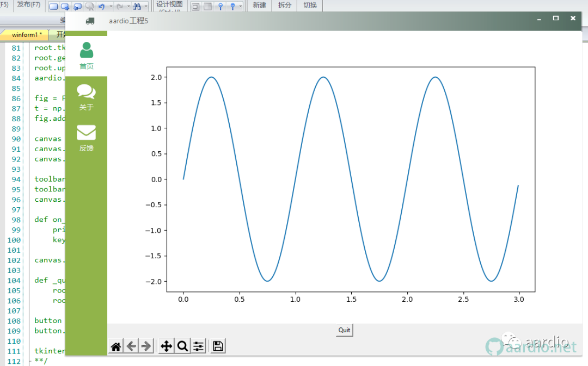Image resolution: width=588 pixels, height=366 pixels.
Task: Close the aardio工程5 window
Action: (573, 18)
